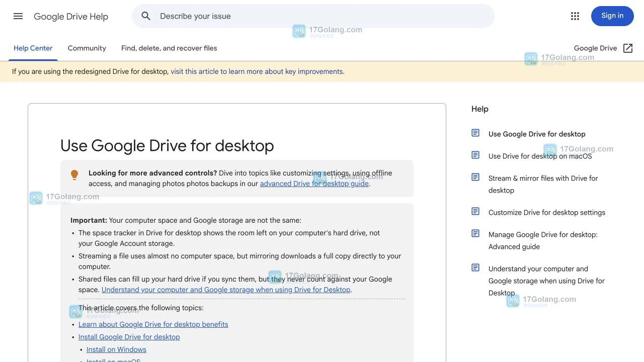Screen dimensions: 644x362
Task: Open the Google Drive link in header
Action: (595, 48)
